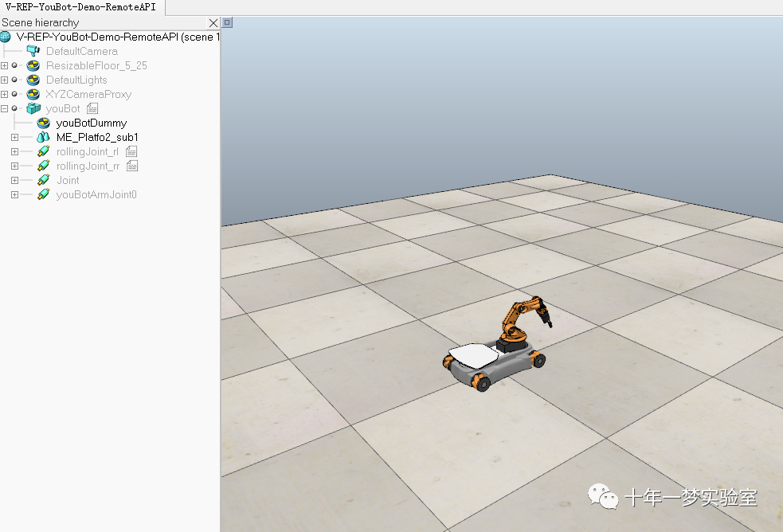Click the DefaultLights dummy icon
The width and height of the screenshot is (783, 532).
point(33,80)
